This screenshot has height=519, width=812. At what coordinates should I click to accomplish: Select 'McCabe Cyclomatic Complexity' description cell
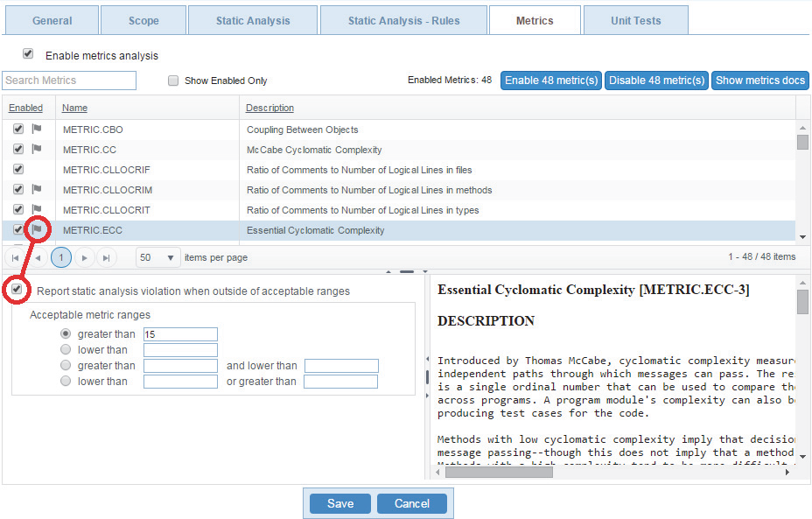[x=314, y=150]
